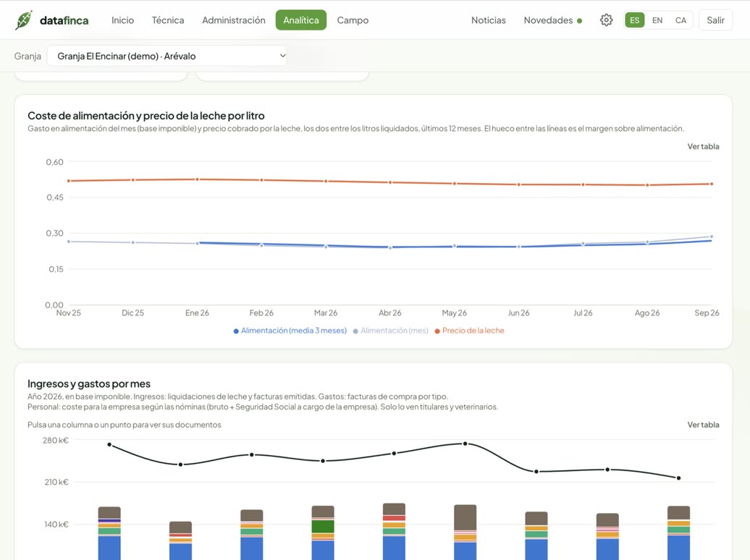Image resolution: width=750 pixels, height=560 pixels.
Task: Click the "Ingresos y gastos por mes" heading
Action: pyautogui.click(x=89, y=383)
